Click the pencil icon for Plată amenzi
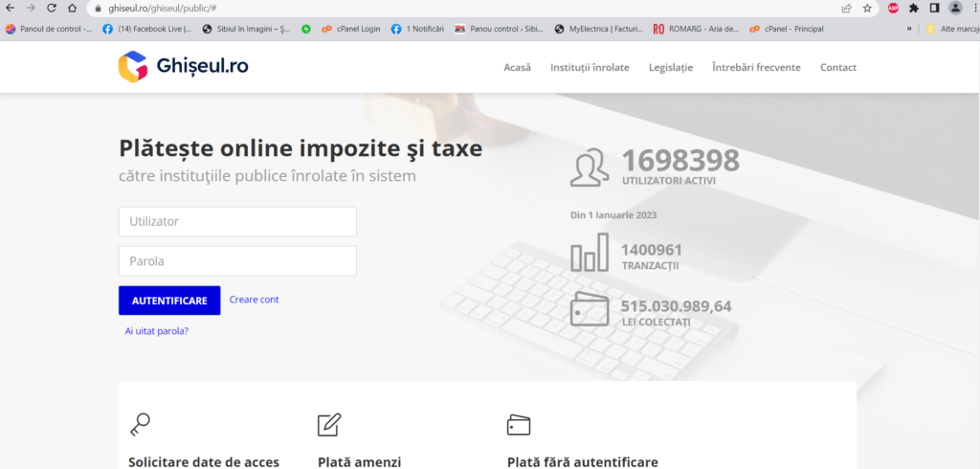980x469 pixels. [x=329, y=424]
